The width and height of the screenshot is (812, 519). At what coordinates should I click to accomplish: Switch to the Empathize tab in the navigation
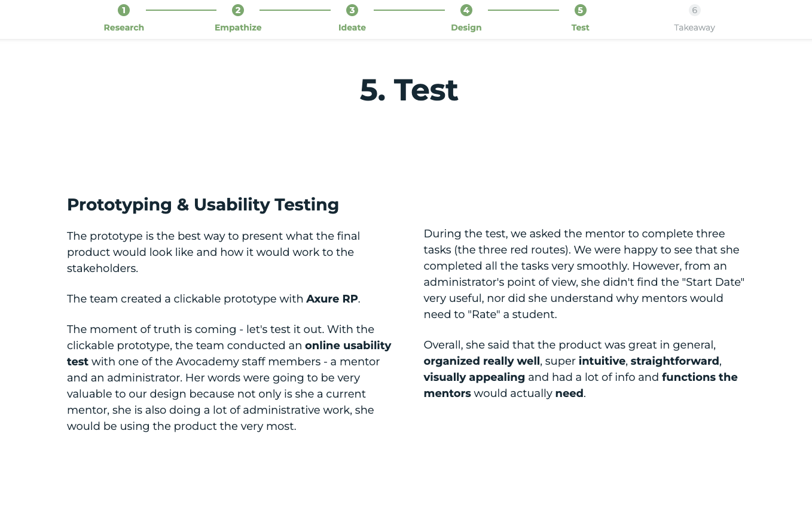[238, 28]
